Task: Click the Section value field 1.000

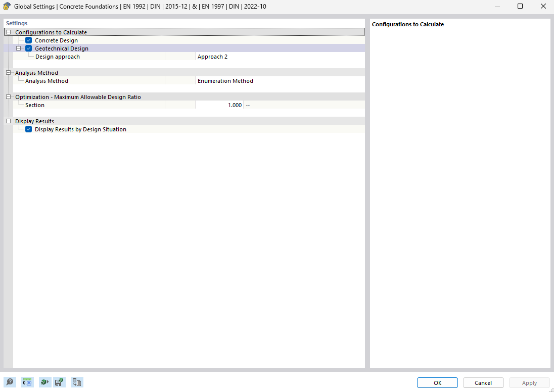Action: coord(219,105)
